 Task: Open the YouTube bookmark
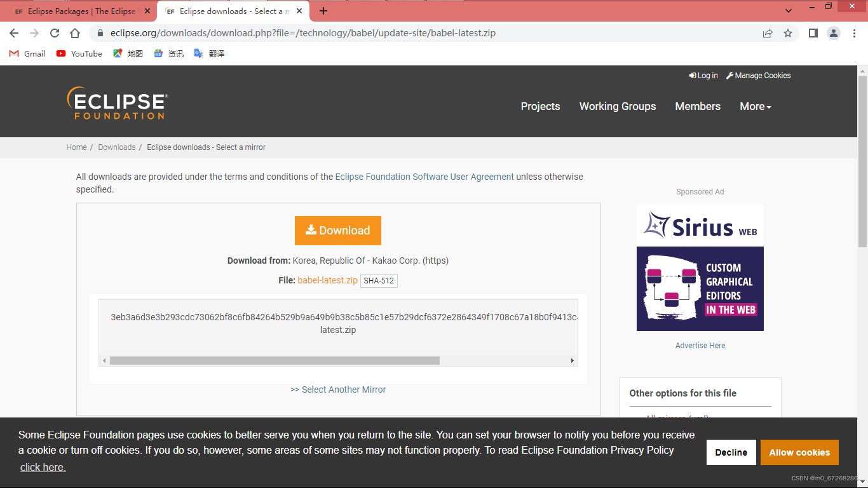79,53
